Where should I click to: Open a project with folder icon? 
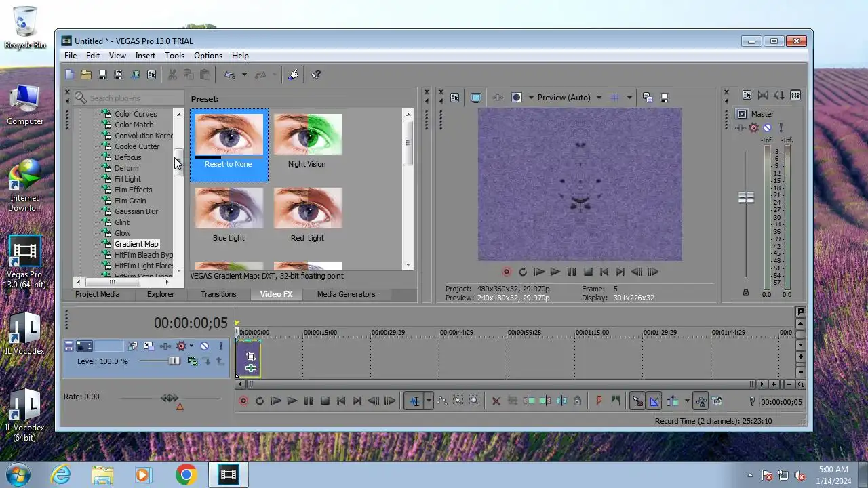(86, 75)
